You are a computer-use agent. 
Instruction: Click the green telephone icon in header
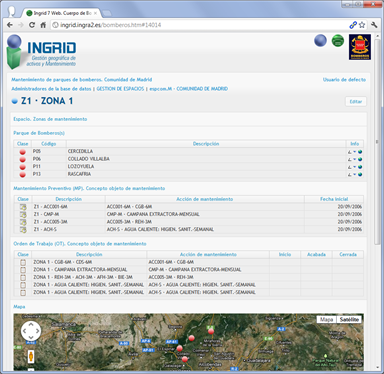coord(338,41)
